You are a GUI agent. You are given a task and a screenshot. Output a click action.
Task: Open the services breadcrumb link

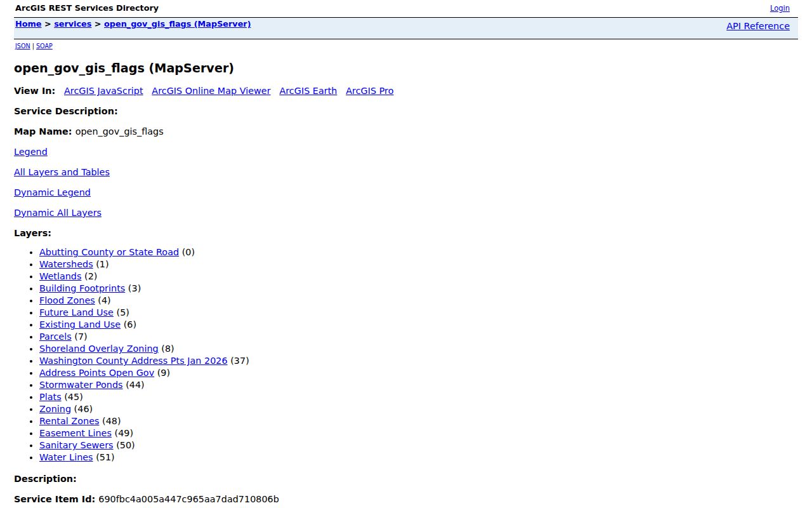coord(73,24)
